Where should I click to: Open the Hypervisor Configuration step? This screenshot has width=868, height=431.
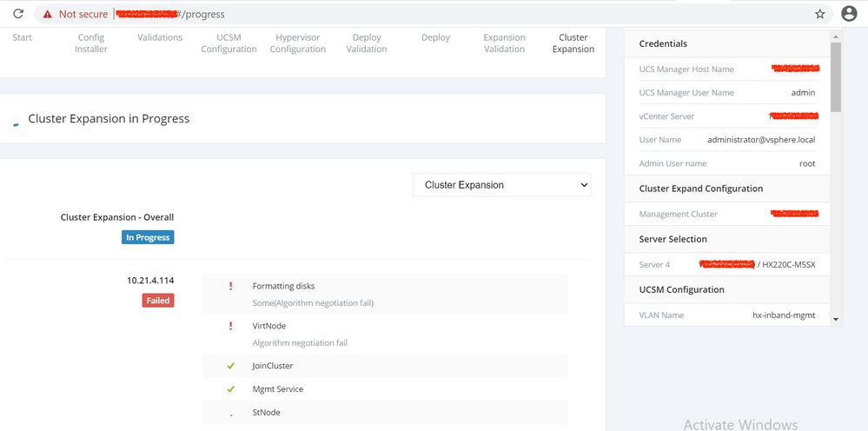[x=297, y=43]
